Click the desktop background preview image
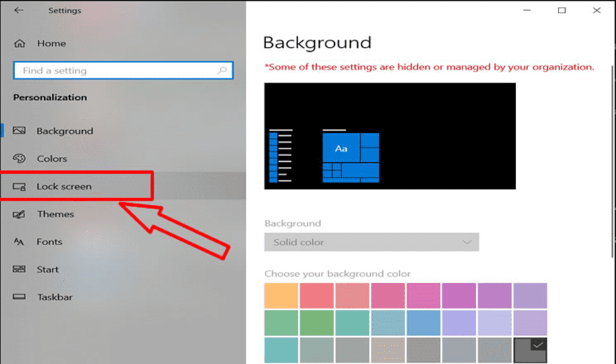 coord(390,136)
